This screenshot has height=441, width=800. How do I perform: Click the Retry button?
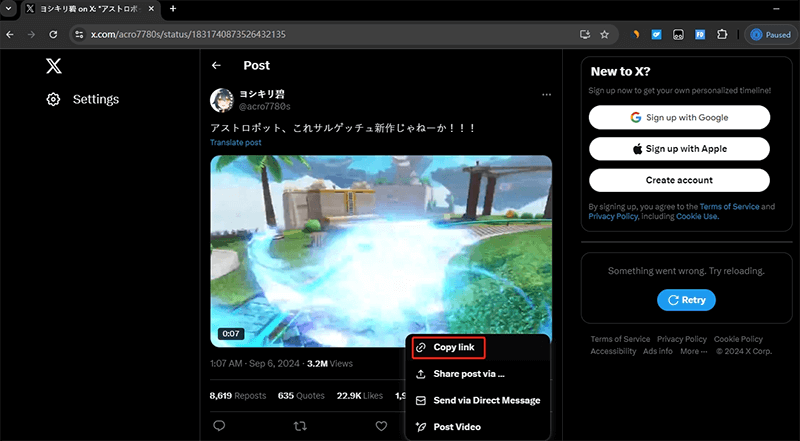[686, 300]
